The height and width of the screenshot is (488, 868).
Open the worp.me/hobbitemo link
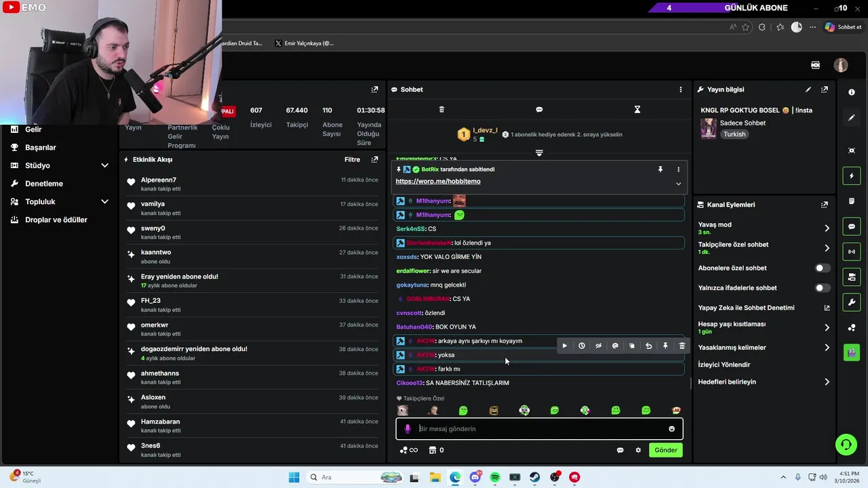[438, 182]
